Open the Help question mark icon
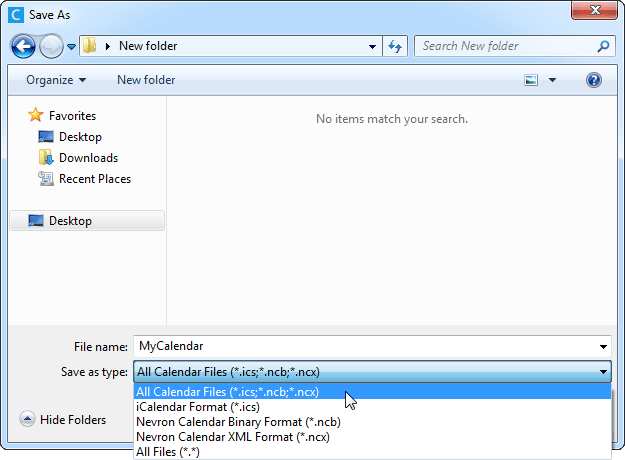 pyautogui.click(x=593, y=80)
